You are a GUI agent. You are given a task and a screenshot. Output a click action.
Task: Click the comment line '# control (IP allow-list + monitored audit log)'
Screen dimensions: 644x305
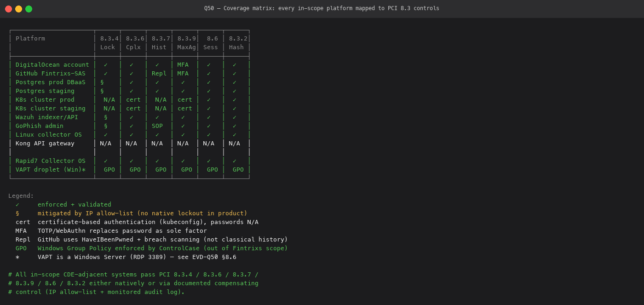(97, 292)
